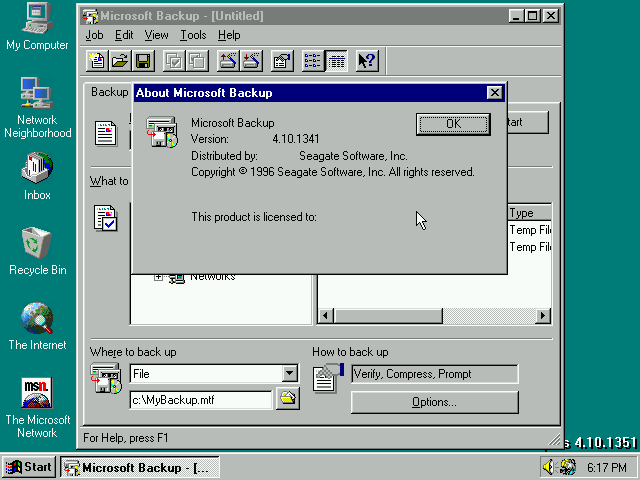Click the file list scroll left arrow

pyautogui.click(x=326, y=316)
